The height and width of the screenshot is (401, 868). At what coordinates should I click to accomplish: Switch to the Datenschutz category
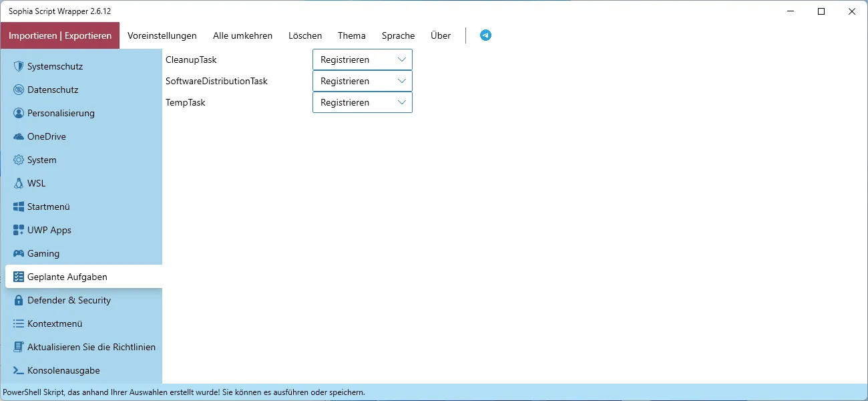pos(83,90)
